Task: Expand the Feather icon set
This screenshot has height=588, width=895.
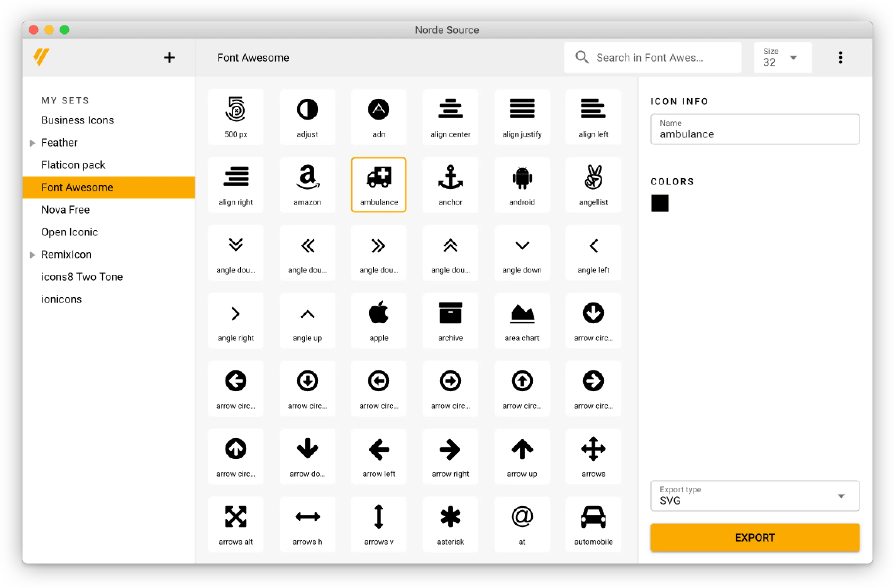Action: (x=32, y=142)
